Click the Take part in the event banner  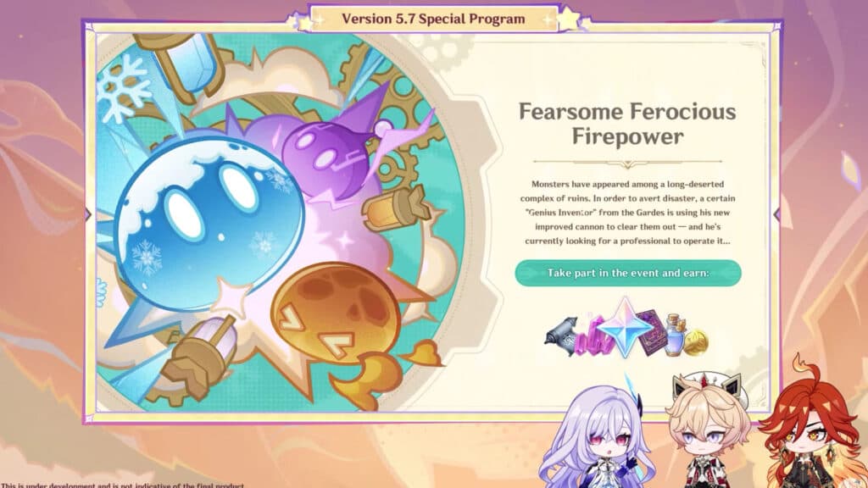[628, 273]
